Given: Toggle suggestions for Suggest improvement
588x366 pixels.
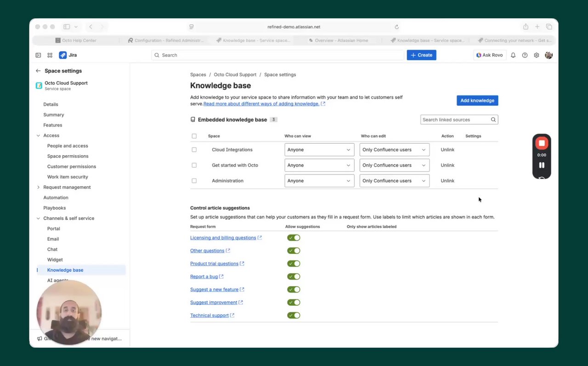Looking at the screenshot, I should [294, 303].
